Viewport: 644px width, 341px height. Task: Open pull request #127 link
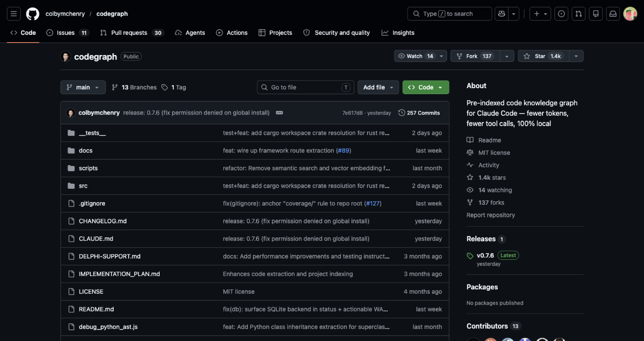[373, 204]
